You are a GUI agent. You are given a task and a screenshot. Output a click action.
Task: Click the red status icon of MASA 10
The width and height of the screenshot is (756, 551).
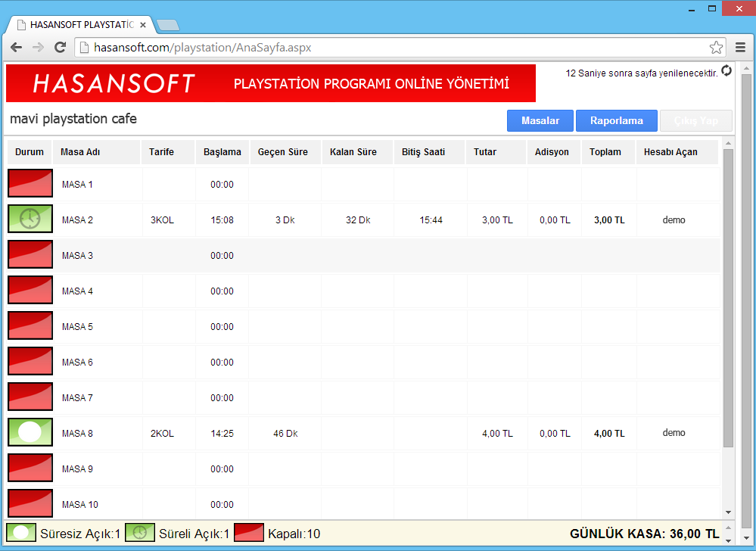click(30, 504)
